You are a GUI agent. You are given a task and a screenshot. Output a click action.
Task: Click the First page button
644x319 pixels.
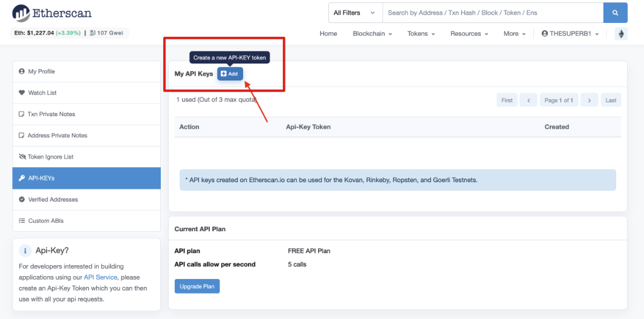coord(507,100)
